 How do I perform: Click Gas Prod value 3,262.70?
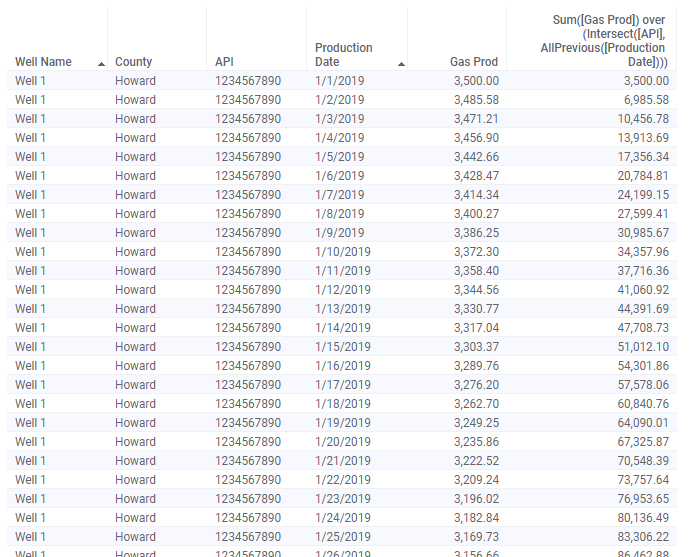(476, 403)
